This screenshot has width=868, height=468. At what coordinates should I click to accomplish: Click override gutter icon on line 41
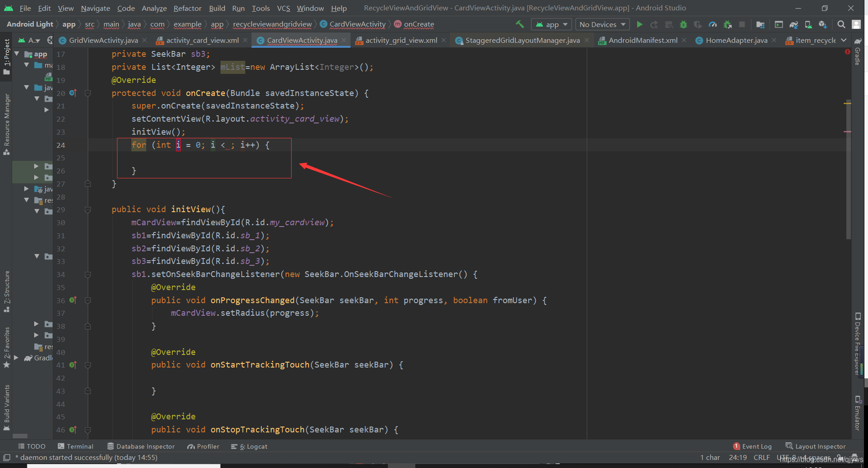coord(73,365)
